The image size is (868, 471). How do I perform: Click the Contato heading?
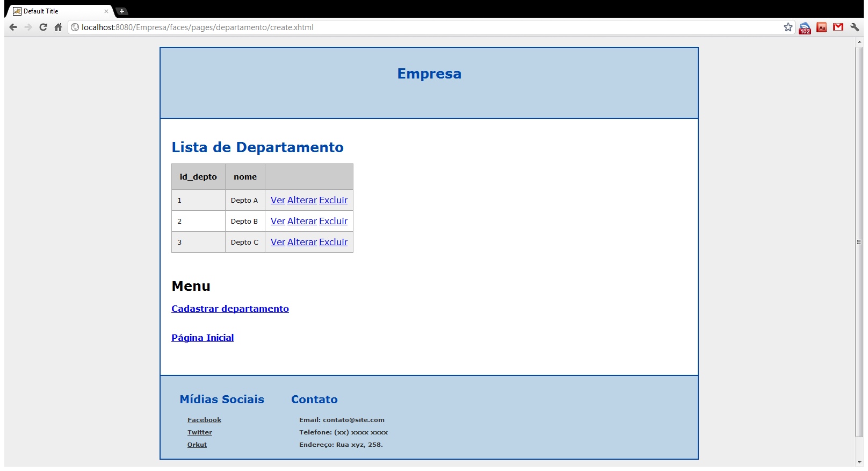tap(314, 399)
